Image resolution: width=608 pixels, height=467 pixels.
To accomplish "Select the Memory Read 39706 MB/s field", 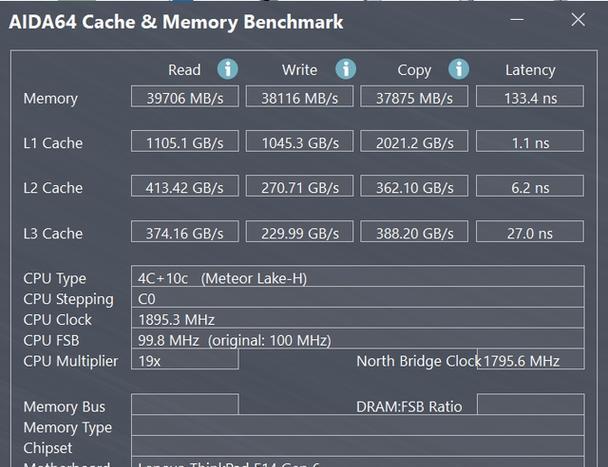I will [x=185, y=96].
